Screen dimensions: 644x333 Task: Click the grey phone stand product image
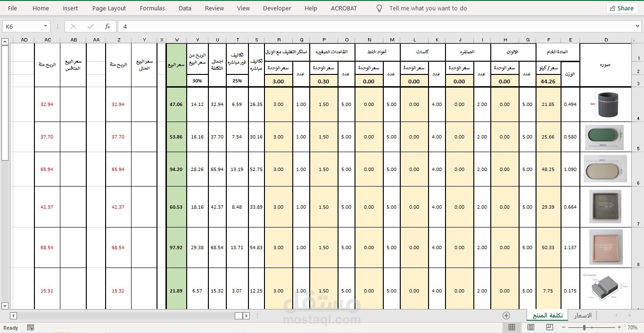tap(605, 288)
